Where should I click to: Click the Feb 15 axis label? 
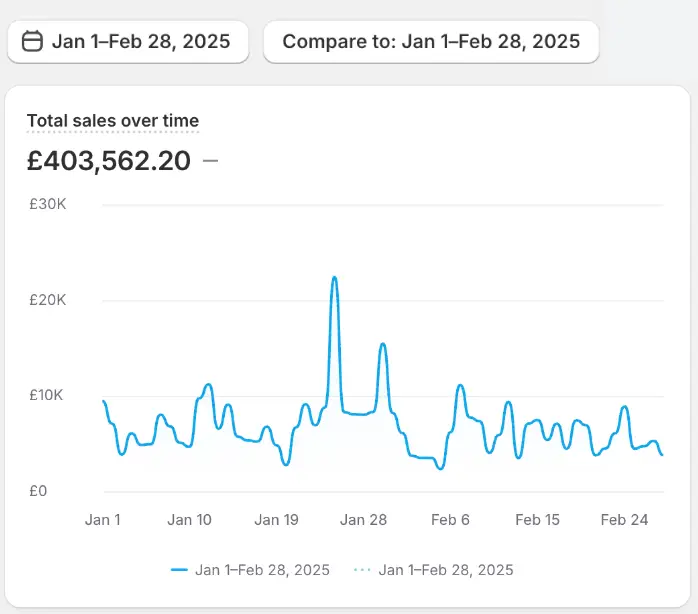tap(537, 519)
